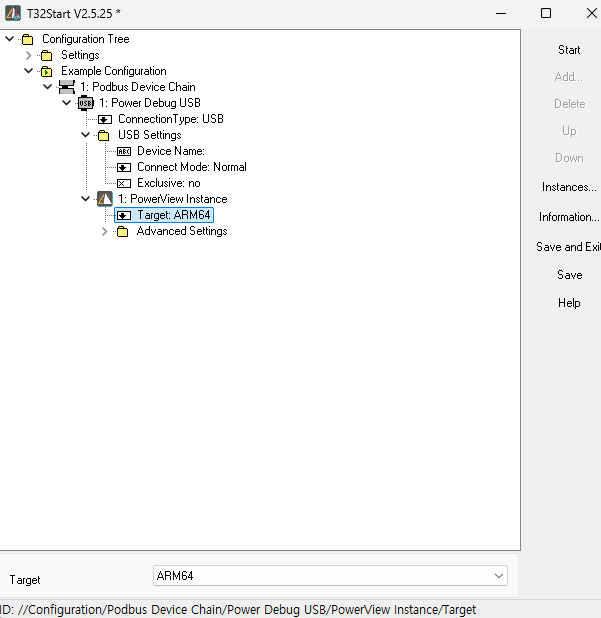Open the Target combo box at bottom

(x=330, y=576)
